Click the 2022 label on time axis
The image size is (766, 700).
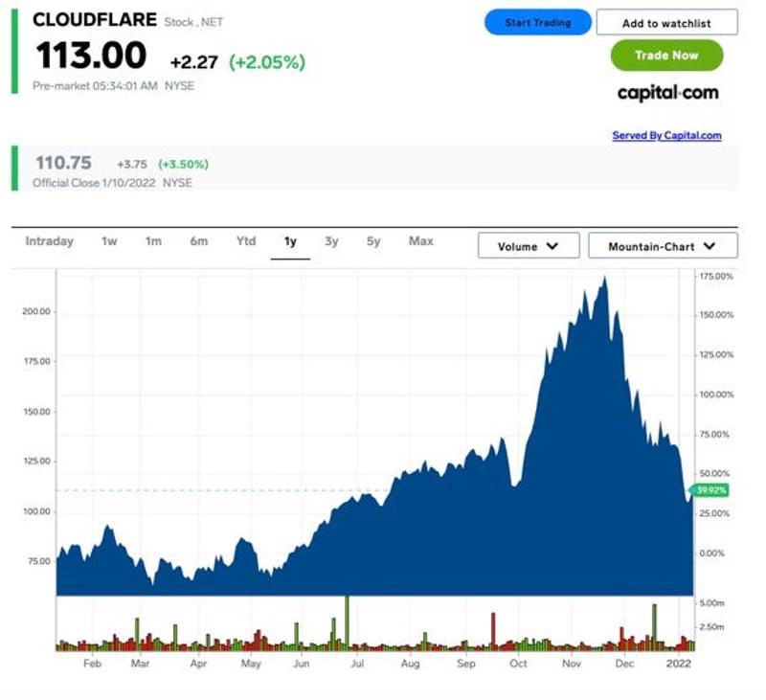coord(679,664)
